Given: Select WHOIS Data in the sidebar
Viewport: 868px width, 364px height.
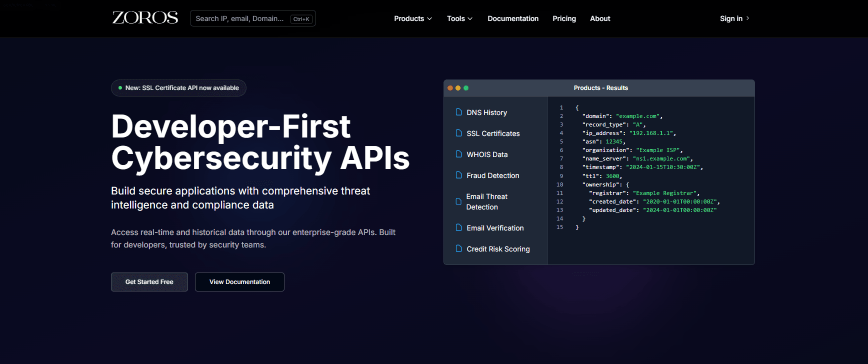Looking at the screenshot, I should tap(487, 154).
